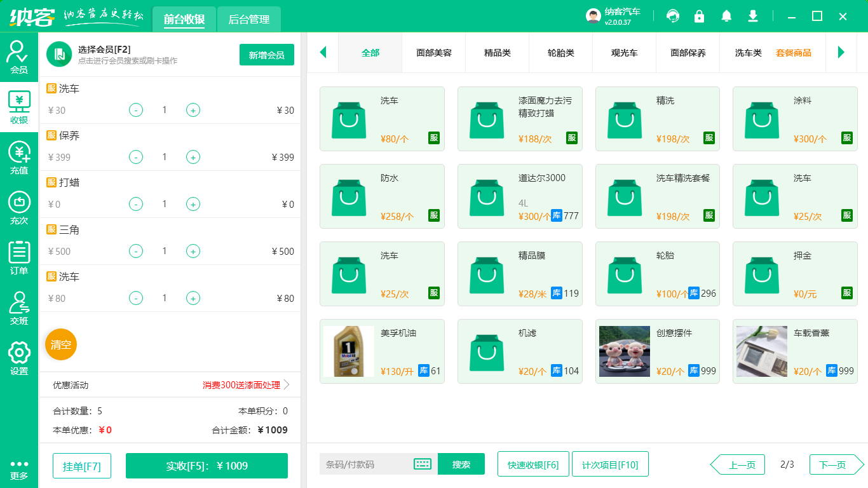The width and height of the screenshot is (868, 488).
Task: Open the 设置 settings sidebar icon
Action: 19,358
